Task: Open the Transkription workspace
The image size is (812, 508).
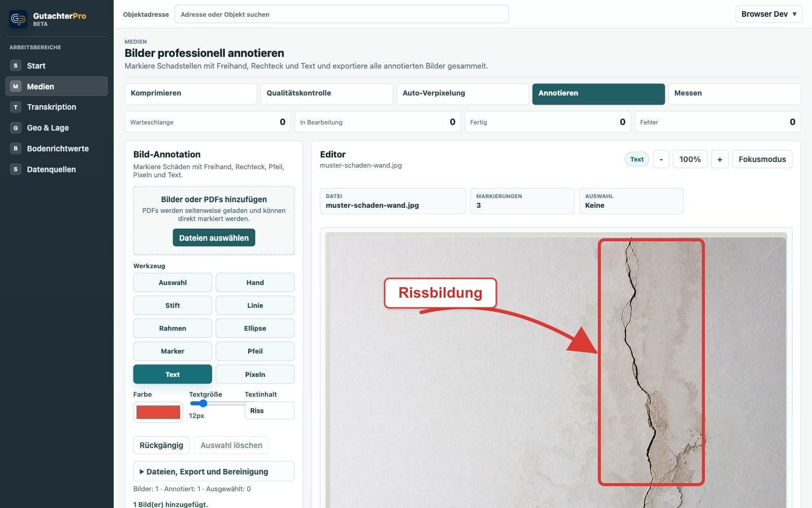Action: [56, 107]
